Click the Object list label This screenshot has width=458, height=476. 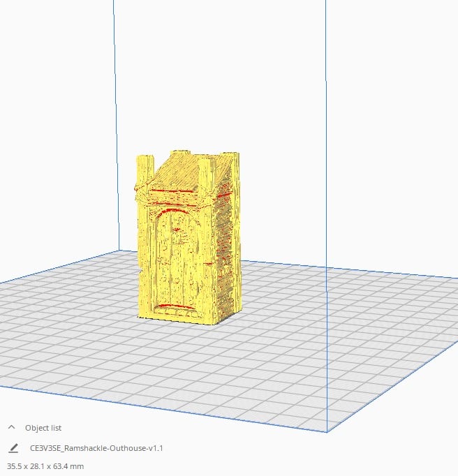coord(43,428)
